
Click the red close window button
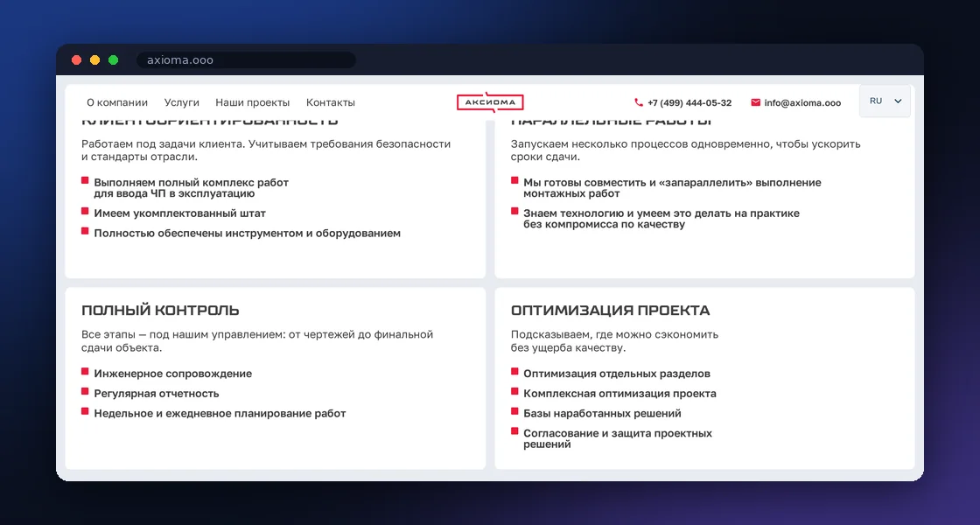(x=77, y=60)
